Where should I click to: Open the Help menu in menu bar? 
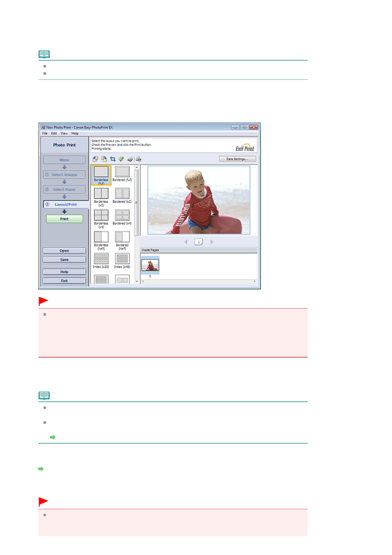click(x=75, y=133)
